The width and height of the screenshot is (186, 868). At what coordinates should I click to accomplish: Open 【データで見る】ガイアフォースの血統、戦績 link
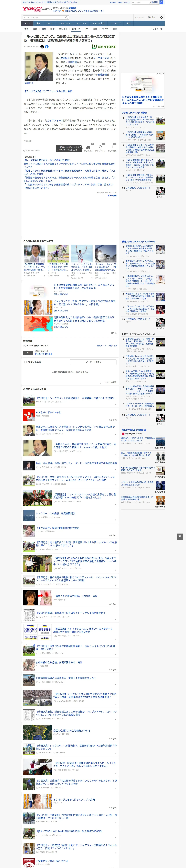pos(48,91)
